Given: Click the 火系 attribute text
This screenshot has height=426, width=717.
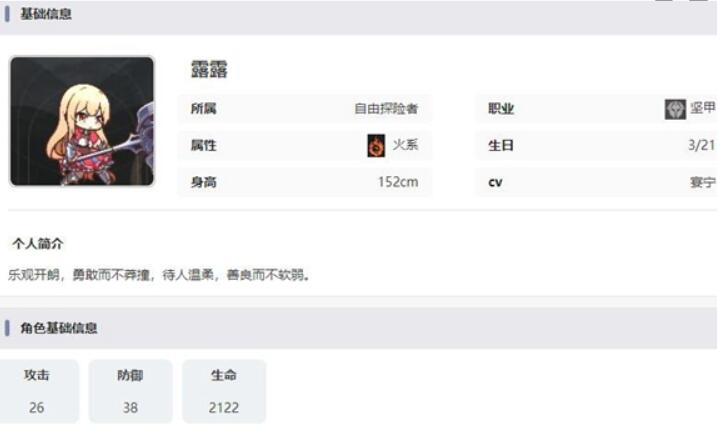Looking at the screenshot, I should pos(405,145).
